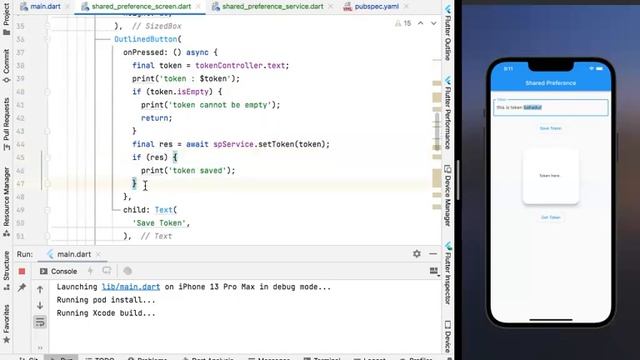Open the lib/main.dart link in console

click(131, 287)
